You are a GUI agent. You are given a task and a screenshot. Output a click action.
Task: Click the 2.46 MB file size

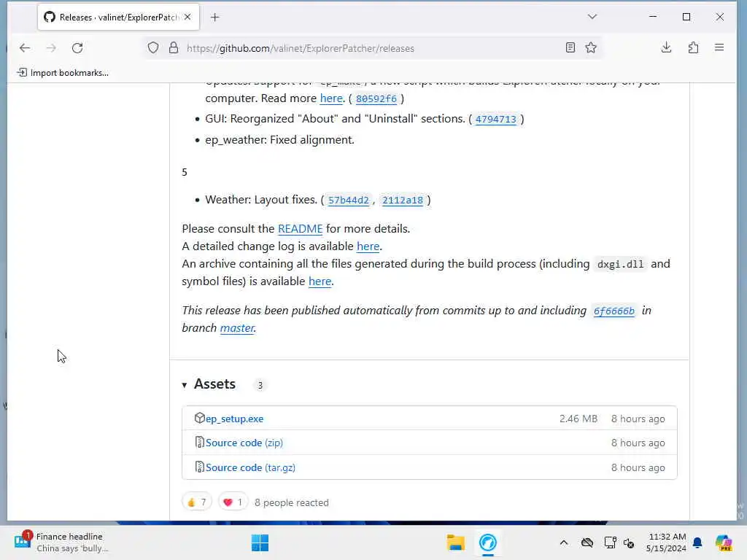578,419
